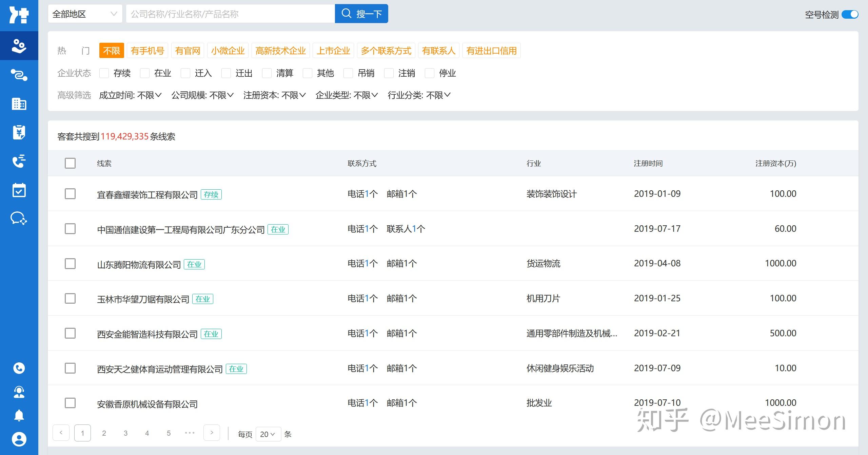Open 西安金能智造科技有限公司 company link
The image size is (868, 455).
pos(147,334)
